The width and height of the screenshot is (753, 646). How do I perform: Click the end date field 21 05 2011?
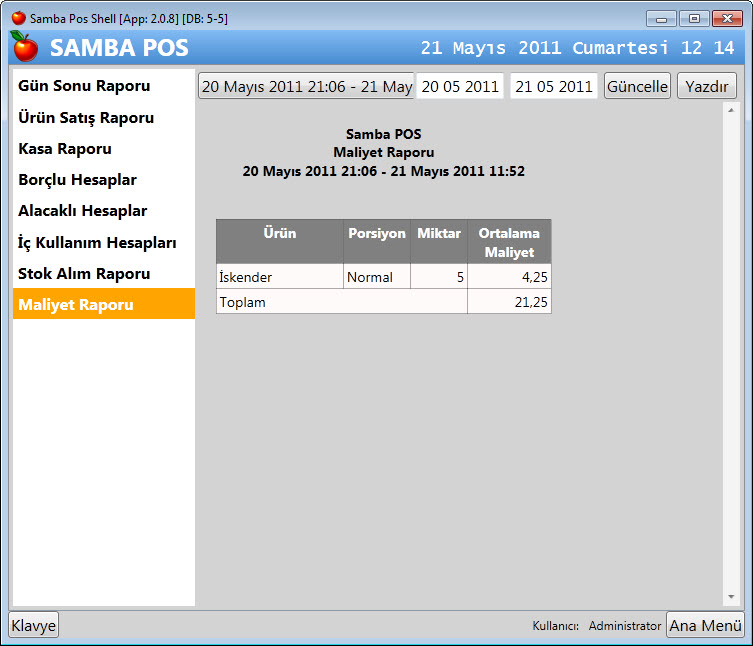[x=554, y=86]
